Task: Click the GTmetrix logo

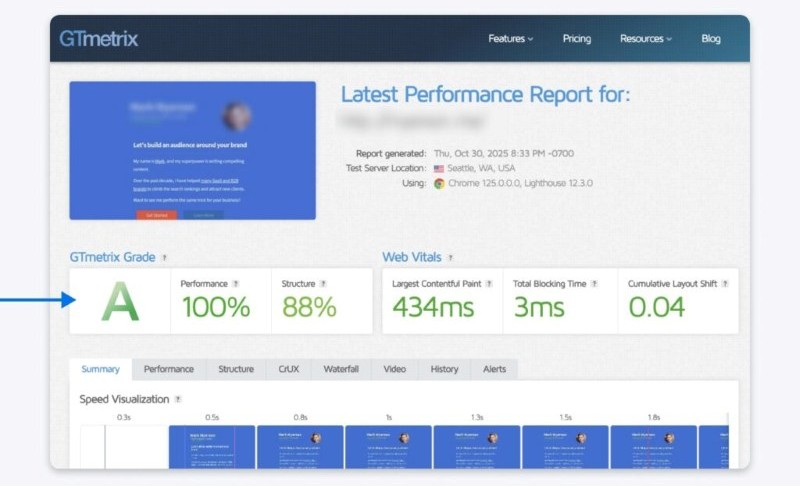Action: (100, 39)
